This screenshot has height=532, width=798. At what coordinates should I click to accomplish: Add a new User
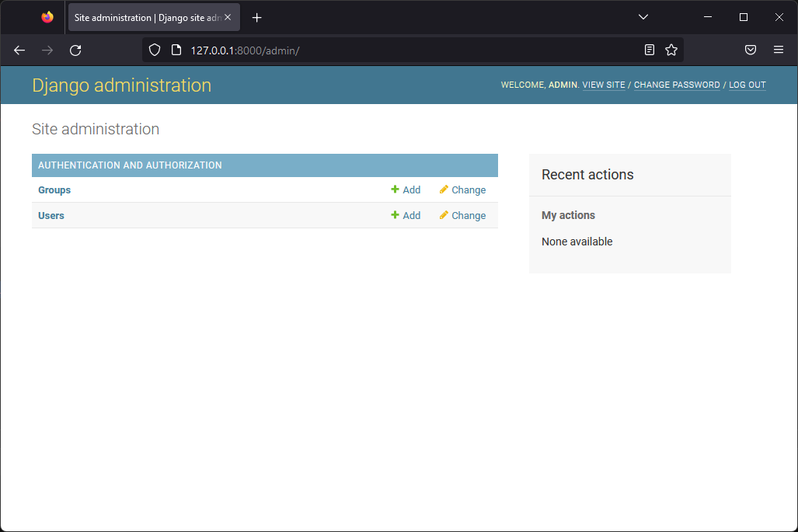pos(406,216)
